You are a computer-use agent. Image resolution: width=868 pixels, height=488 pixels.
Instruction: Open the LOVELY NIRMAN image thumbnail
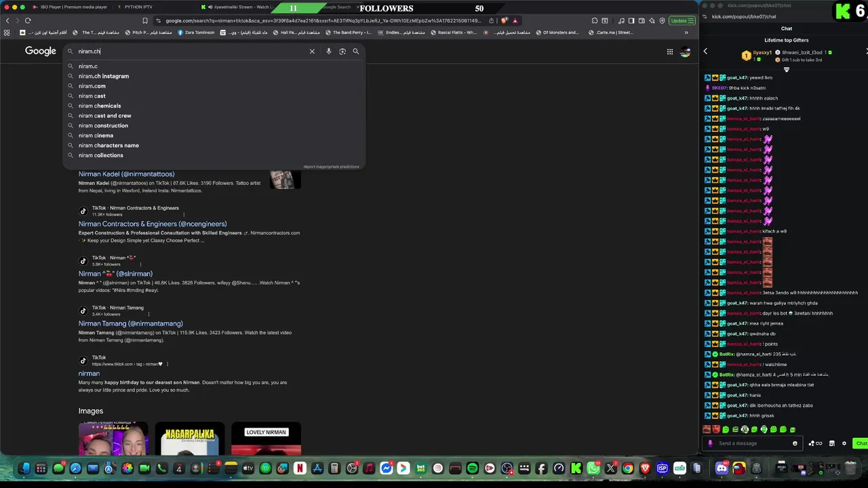pyautogui.click(x=266, y=439)
